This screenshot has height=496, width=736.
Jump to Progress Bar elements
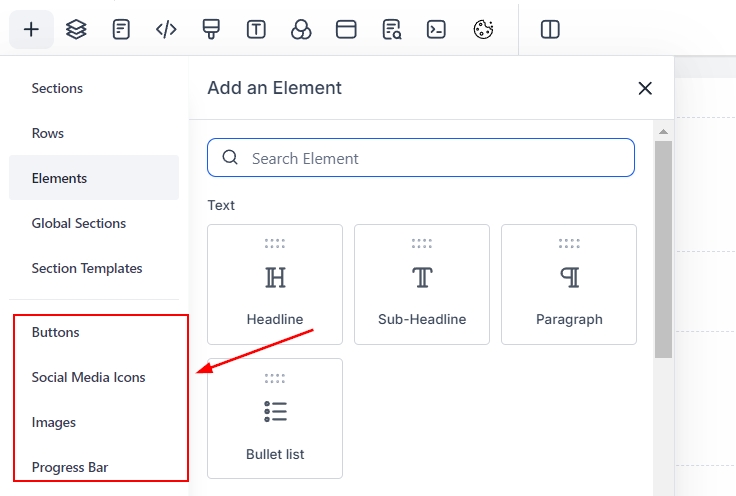coord(70,467)
